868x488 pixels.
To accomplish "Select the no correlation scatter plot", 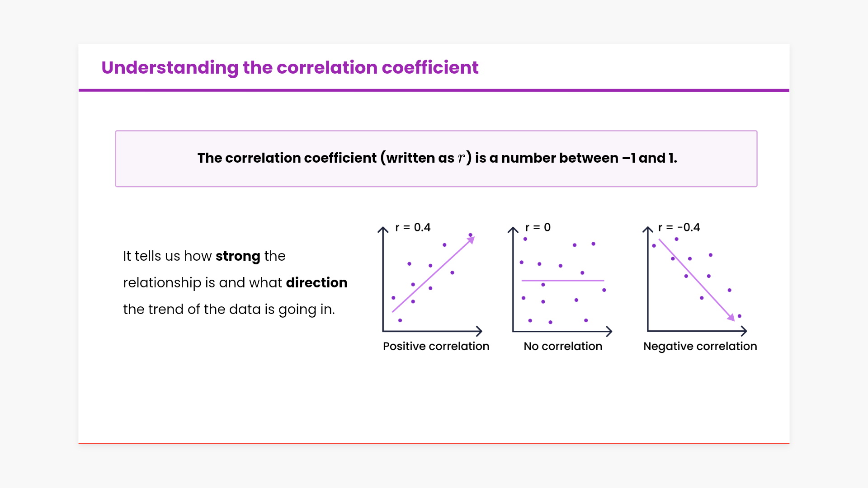I will 562,280.
